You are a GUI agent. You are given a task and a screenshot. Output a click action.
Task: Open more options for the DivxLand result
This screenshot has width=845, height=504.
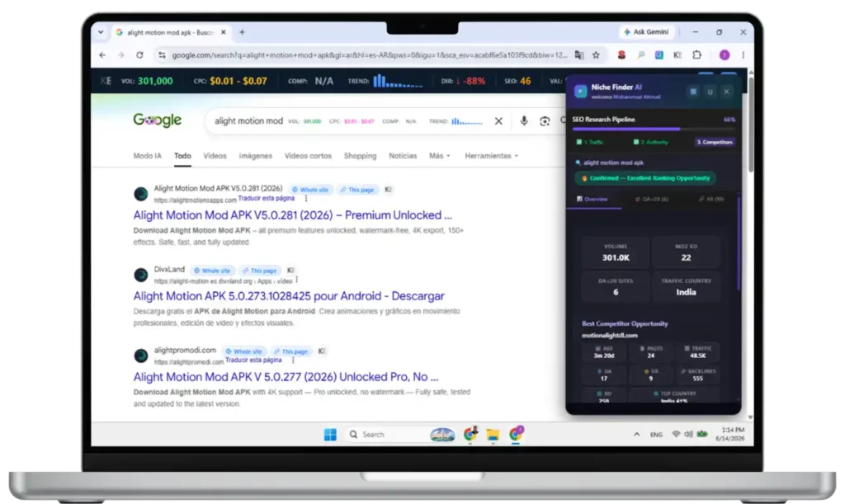pos(297,280)
